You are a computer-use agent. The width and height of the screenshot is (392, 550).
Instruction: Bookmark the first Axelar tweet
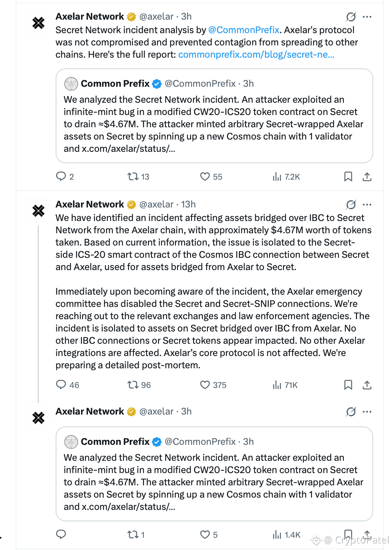pyautogui.click(x=348, y=176)
